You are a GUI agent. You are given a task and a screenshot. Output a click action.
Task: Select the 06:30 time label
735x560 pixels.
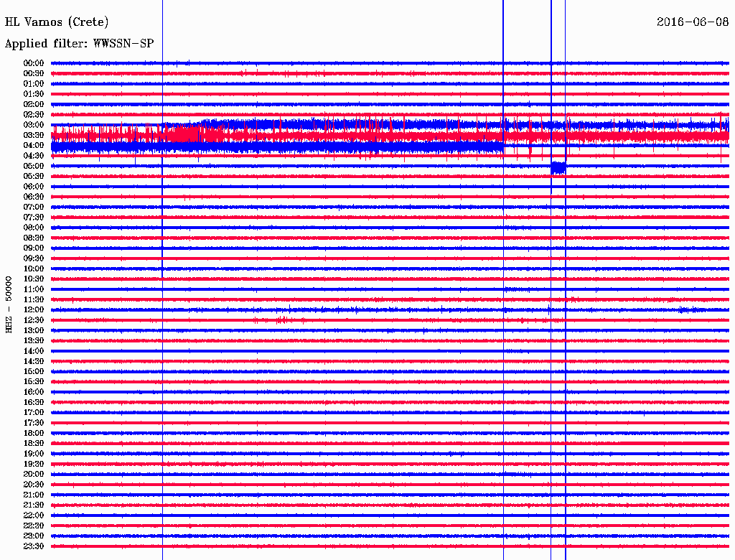click(34, 197)
